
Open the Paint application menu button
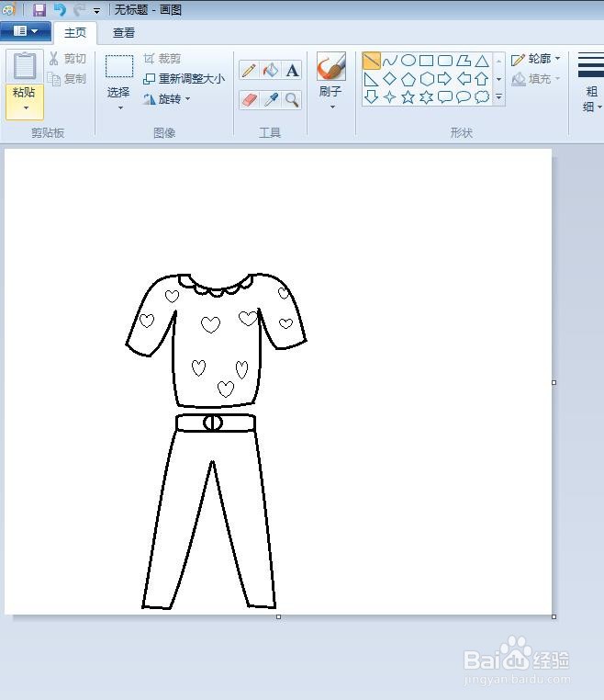click(26, 31)
